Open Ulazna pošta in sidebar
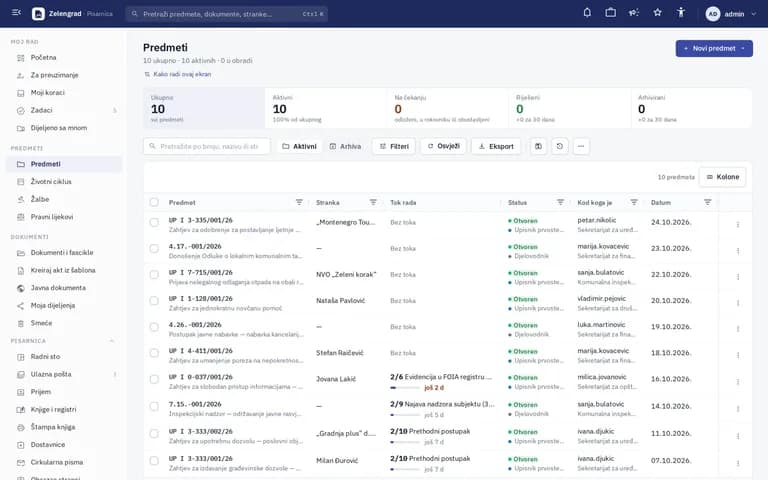 click(x=64, y=374)
